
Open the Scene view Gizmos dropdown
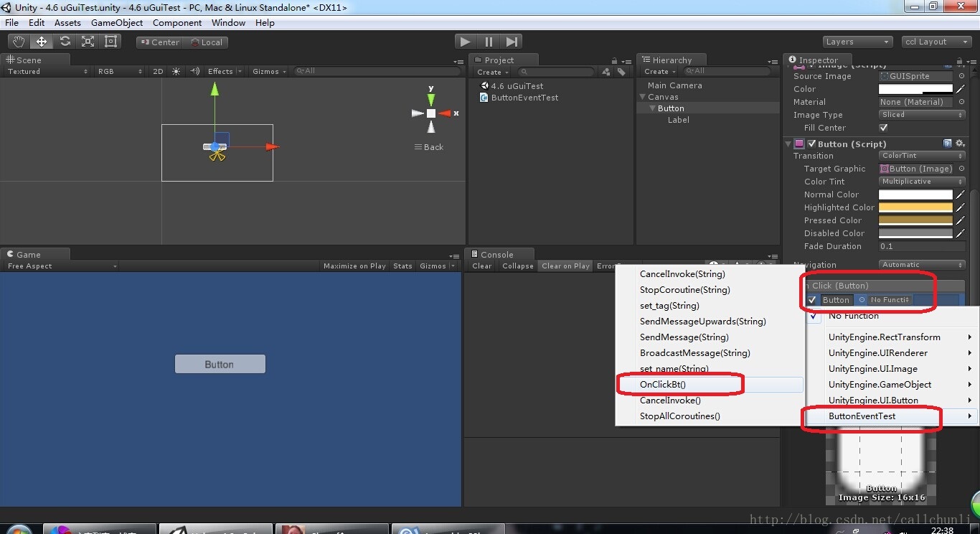click(x=269, y=71)
